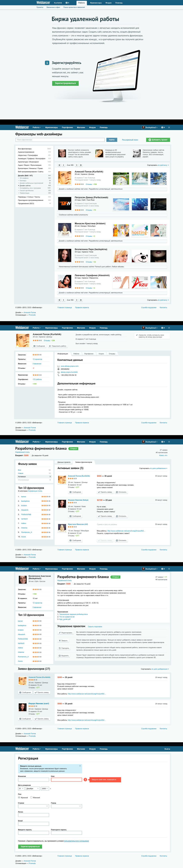The width and height of the screenshot is (183, 868).
Task: Switch to the Портфолио tab on Алексей Попов's profile
Action: [89, 354]
